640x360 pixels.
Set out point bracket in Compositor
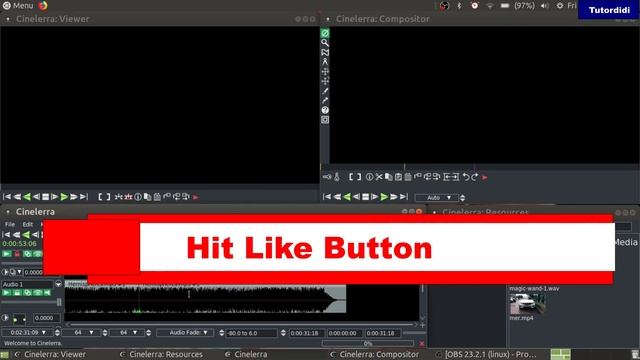point(359,177)
